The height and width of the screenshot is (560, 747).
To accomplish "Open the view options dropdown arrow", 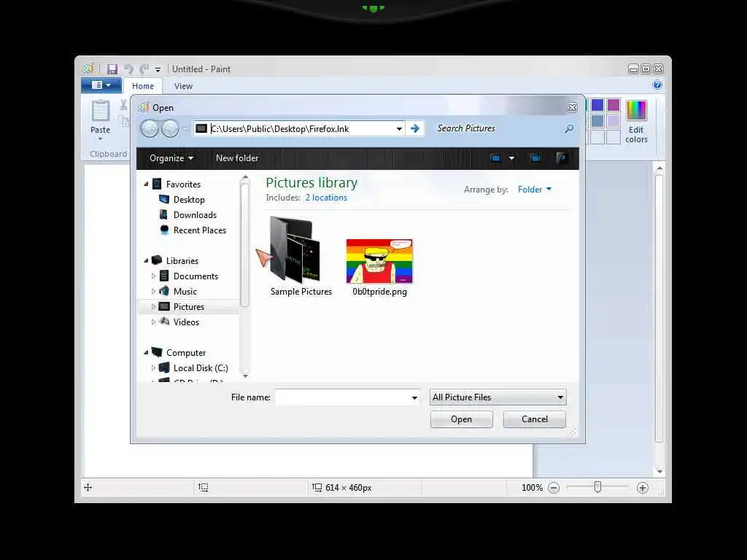I will (511, 158).
